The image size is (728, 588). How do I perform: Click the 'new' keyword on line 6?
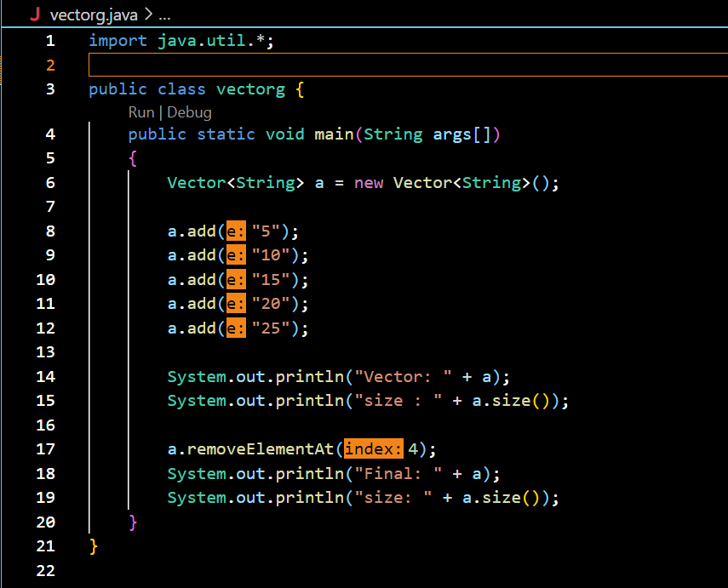click(369, 183)
